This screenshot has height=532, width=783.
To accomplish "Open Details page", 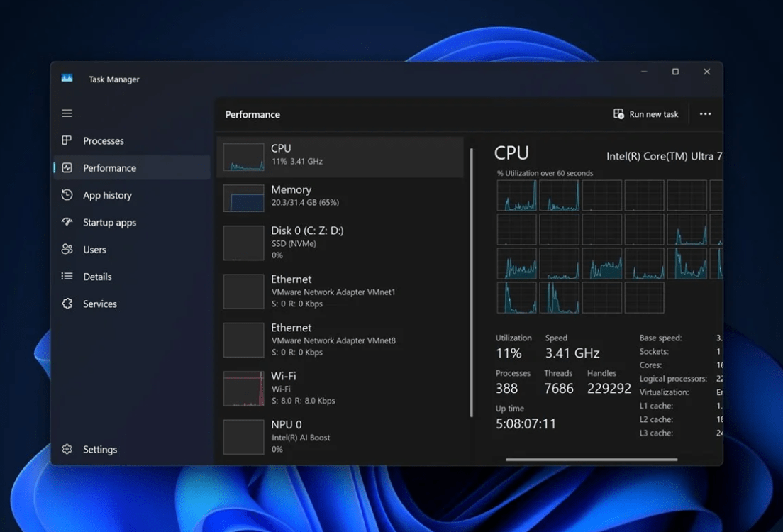I will pos(97,277).
